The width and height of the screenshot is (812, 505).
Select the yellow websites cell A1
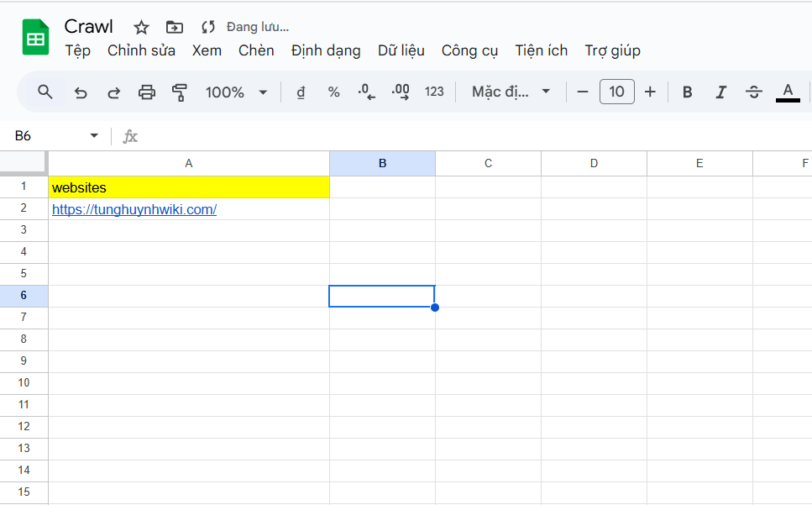[189, 187]
